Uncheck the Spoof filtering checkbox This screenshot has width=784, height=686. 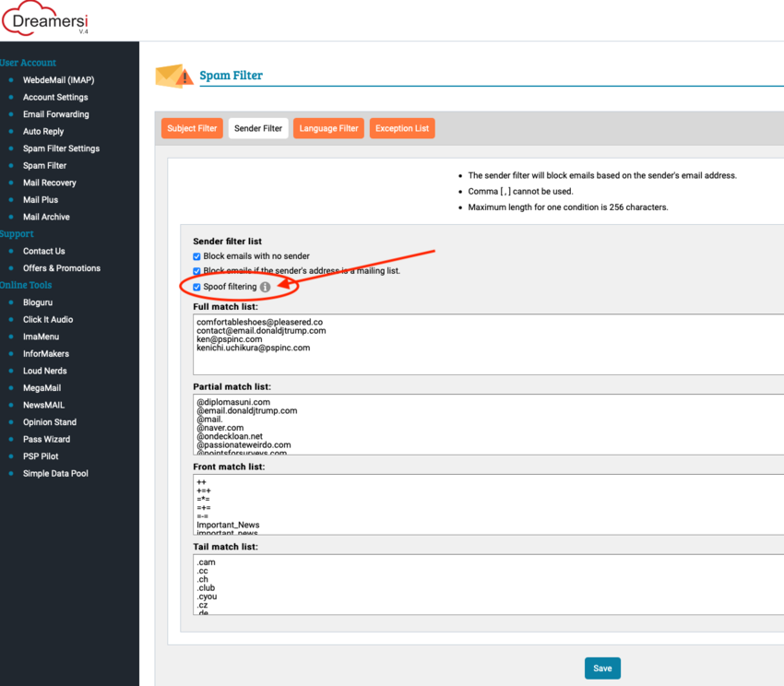(196, 287)
